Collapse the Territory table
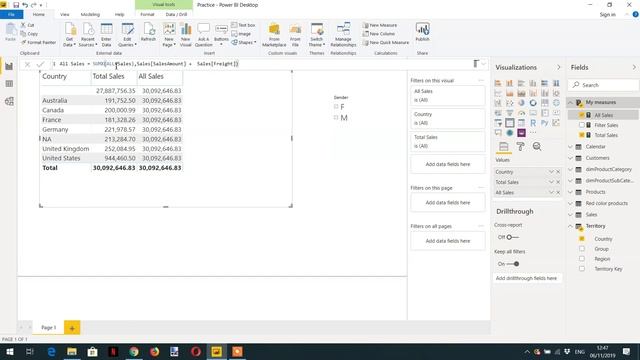This screenshot has width=640, height=360. (x=571, y=226)
